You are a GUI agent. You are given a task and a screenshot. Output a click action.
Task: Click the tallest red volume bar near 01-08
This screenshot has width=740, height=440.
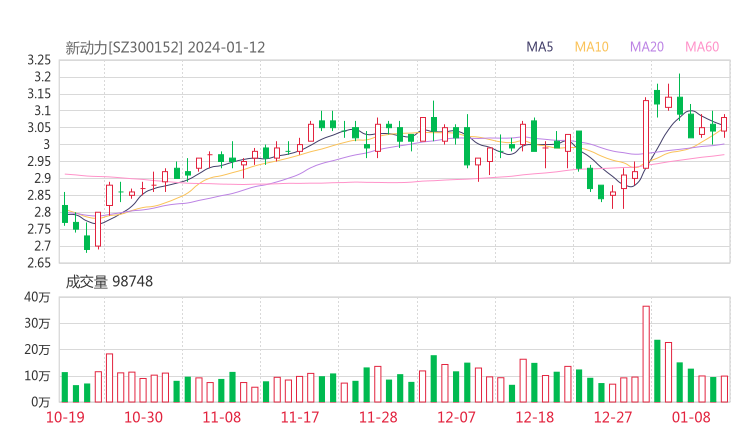click(646, 354)
